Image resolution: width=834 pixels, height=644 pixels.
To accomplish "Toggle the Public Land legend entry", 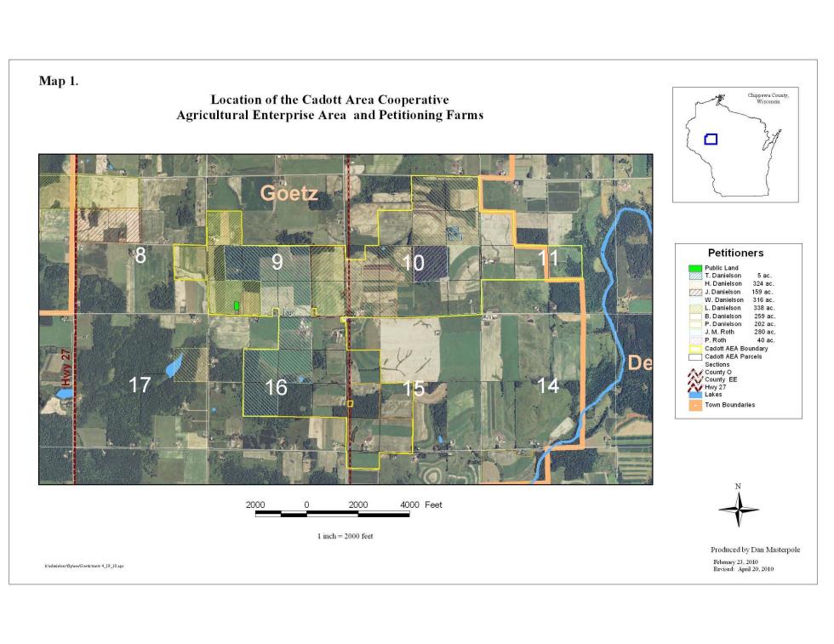I will click(x=694, y=267).
